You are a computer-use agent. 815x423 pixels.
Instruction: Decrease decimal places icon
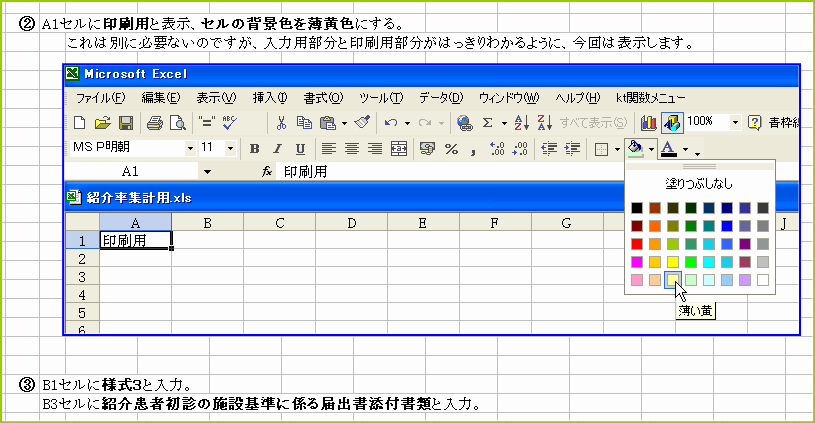click(x=520, y=149)
